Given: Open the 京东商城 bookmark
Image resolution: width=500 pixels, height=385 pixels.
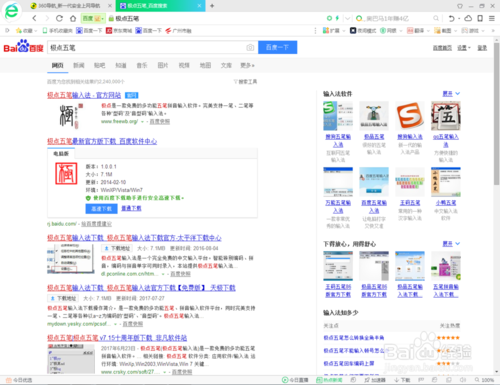Looking at the screenshot, I should point(119,31).
